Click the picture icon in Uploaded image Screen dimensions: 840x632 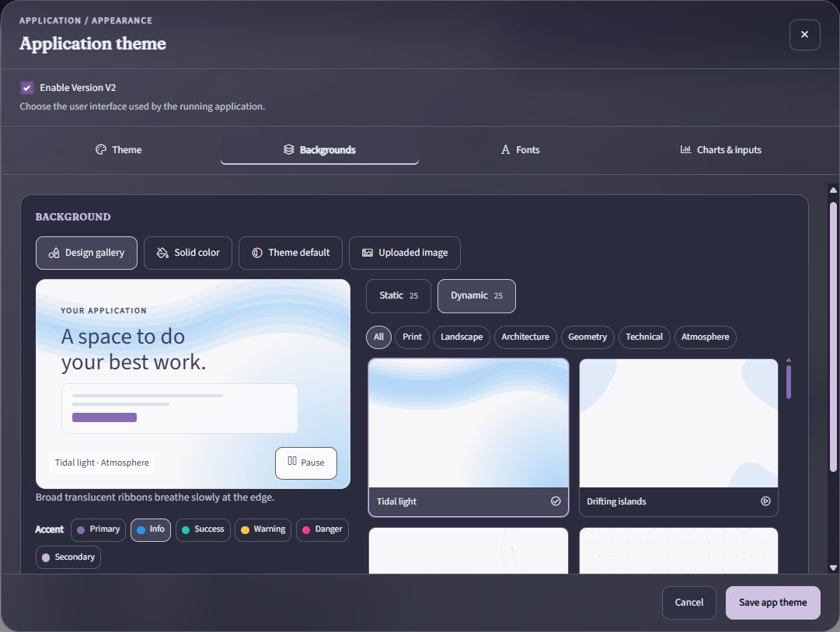[x=367, y=253]
